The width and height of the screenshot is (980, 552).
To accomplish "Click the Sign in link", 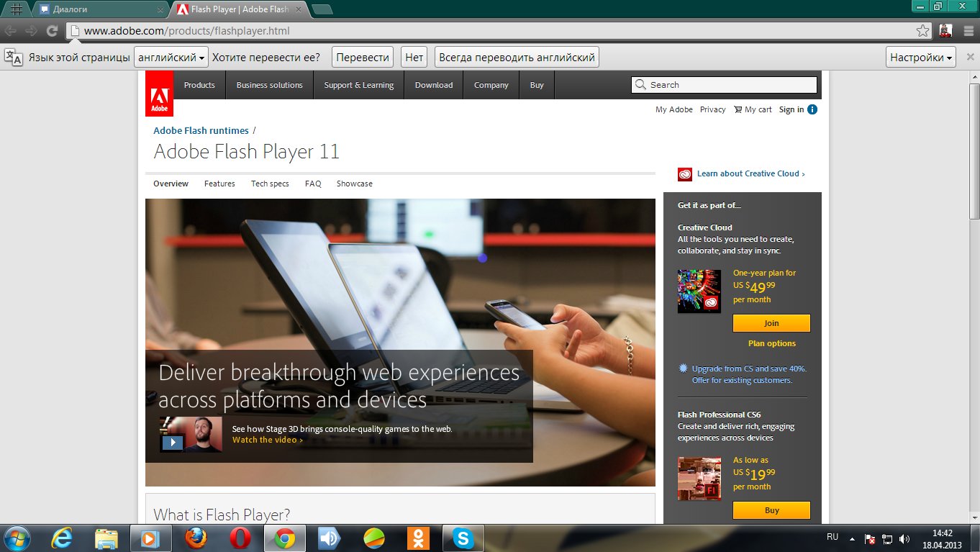I will [791, 109].
